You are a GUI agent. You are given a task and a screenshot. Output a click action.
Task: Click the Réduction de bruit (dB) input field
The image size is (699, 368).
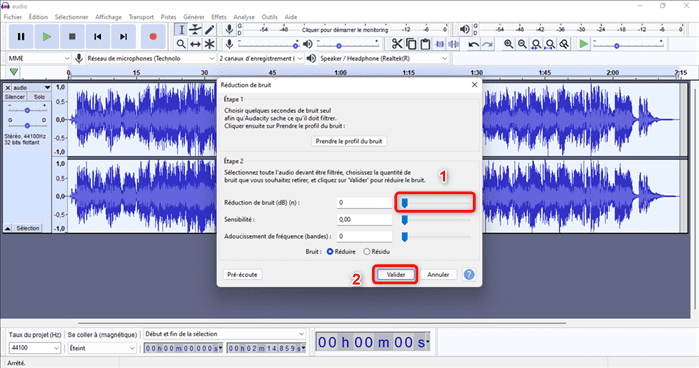pos(364,203)
